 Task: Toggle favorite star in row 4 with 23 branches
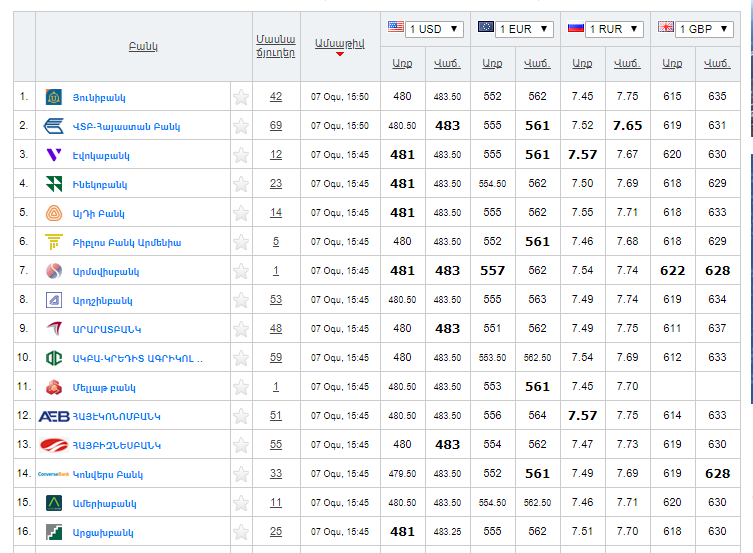coord(241,184)
